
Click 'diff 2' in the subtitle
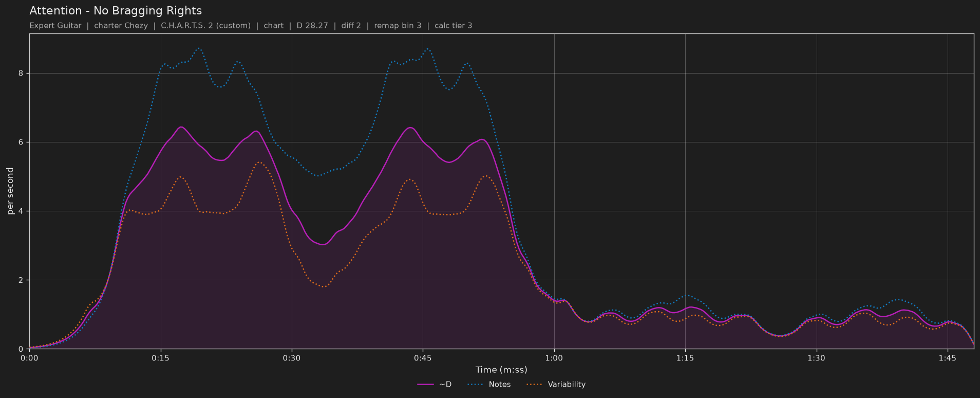351,25
